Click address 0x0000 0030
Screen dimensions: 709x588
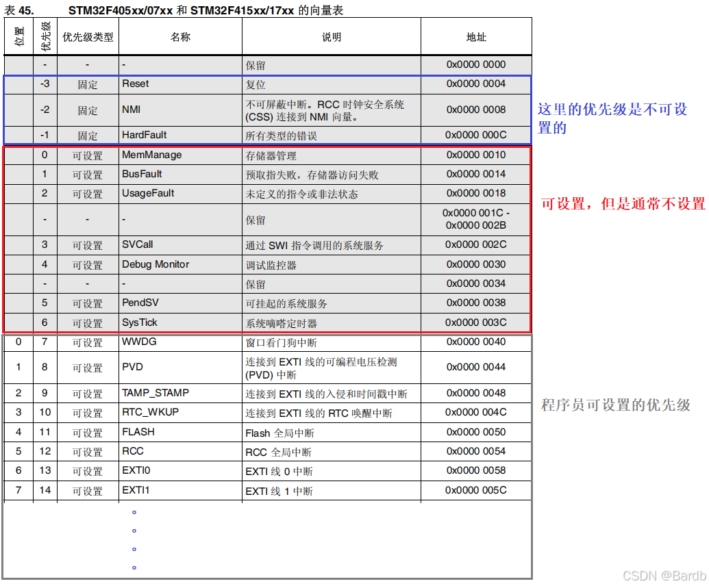coord(476,264)
